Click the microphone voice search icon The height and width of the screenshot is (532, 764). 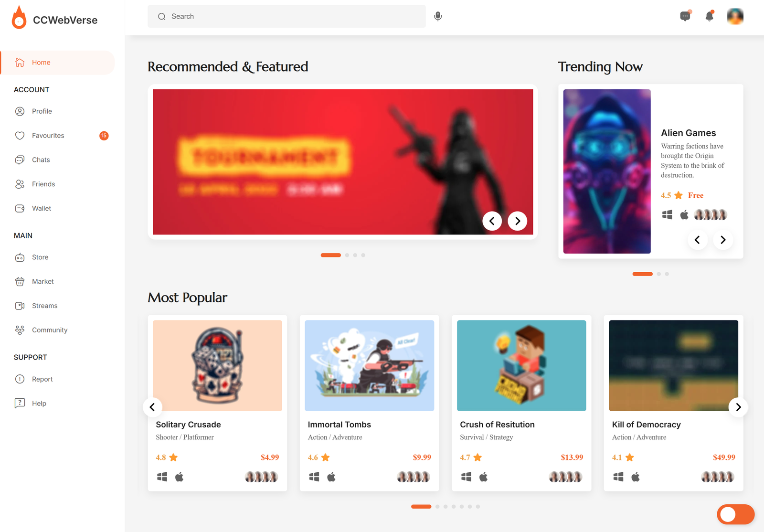tap(438, 16)
